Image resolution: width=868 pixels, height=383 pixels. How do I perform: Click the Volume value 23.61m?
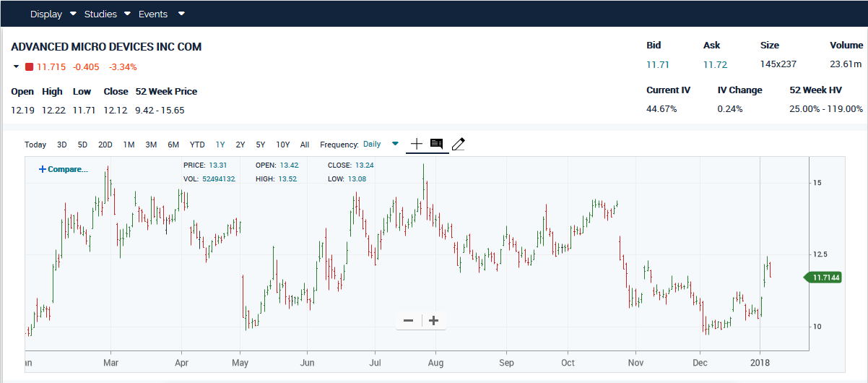click(x=846, y=65)
